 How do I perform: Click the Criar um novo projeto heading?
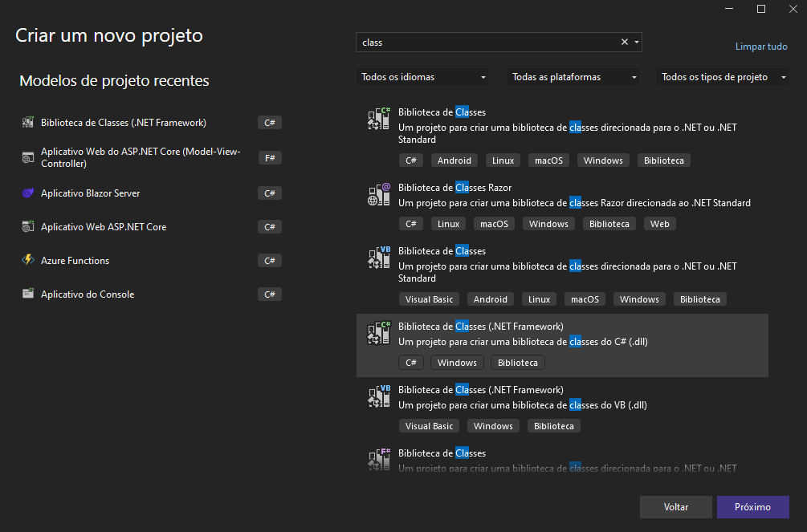[109, 35]
